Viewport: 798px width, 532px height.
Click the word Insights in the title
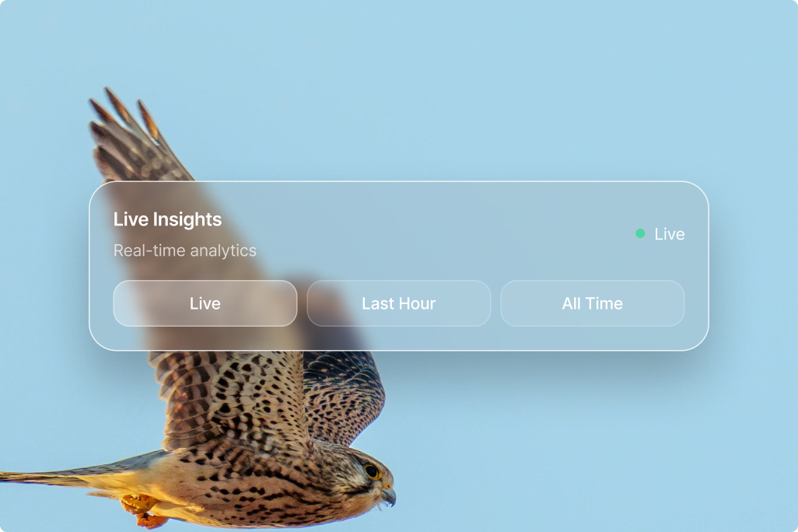tap(187, 219)
